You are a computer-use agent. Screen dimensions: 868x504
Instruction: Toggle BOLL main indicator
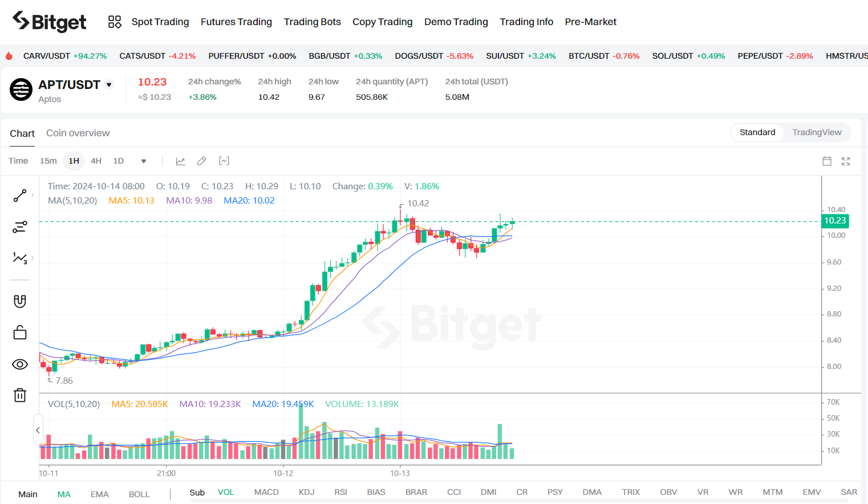[x=139, y=494]
